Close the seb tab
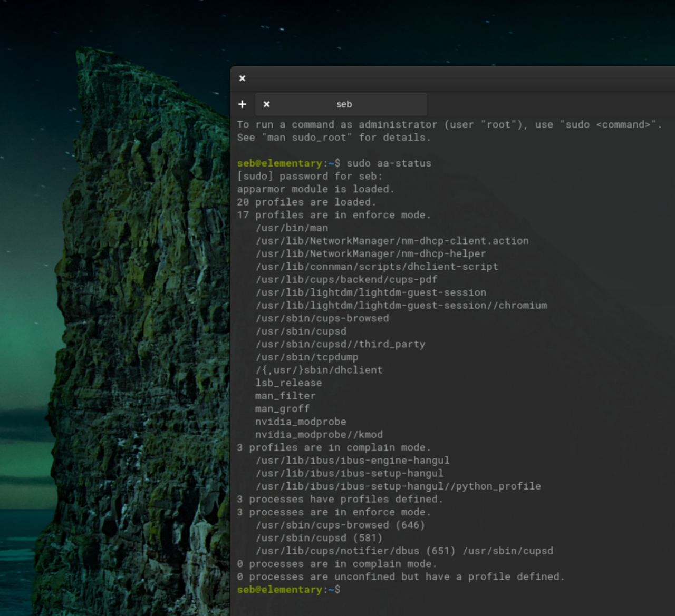 (x=267, y=104)
